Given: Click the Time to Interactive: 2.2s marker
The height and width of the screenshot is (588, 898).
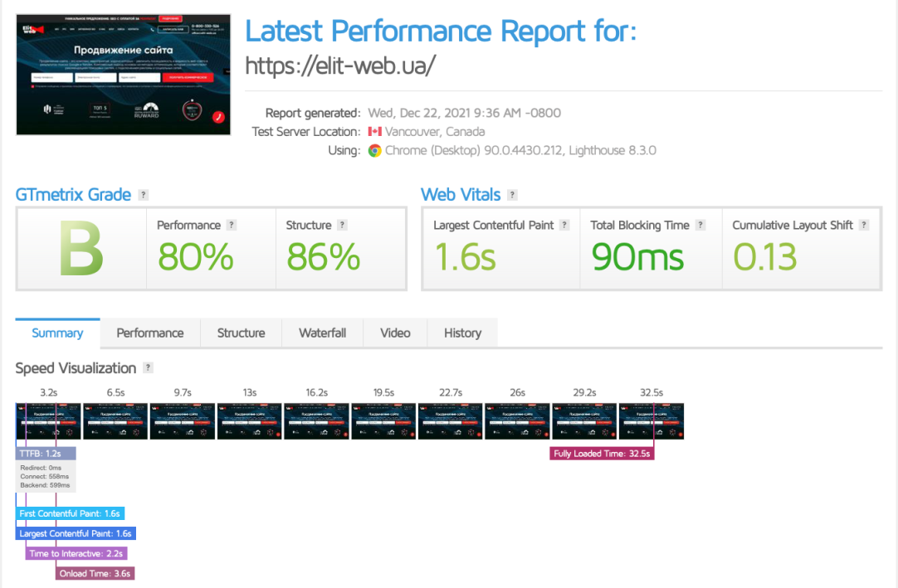Looking at the screenshot, I should 76,554.
